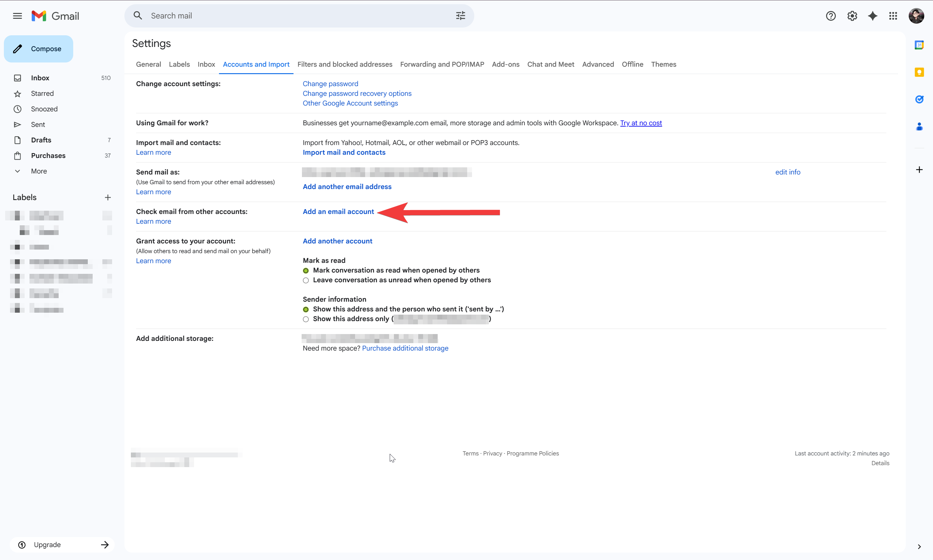
Task: Open Google Calendar side panel icon
Action: [919, 45]
